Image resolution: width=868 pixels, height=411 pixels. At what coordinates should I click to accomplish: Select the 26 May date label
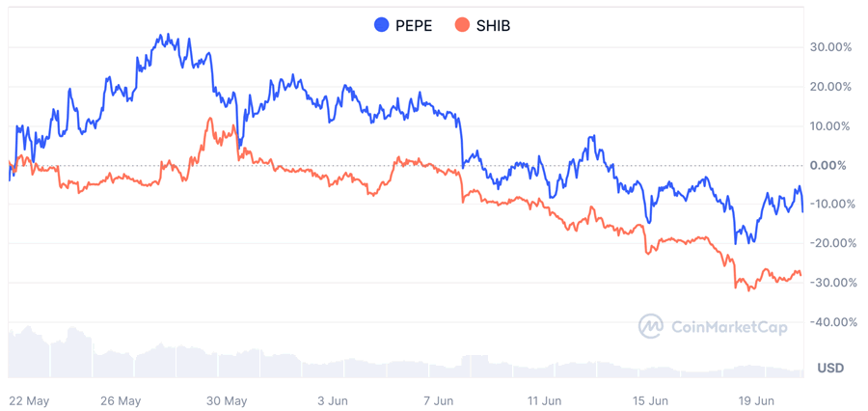click(121, 400)
